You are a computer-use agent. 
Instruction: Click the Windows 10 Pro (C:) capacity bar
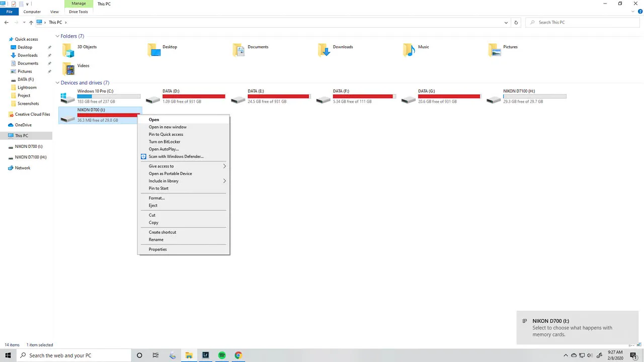tap(109, 96)
